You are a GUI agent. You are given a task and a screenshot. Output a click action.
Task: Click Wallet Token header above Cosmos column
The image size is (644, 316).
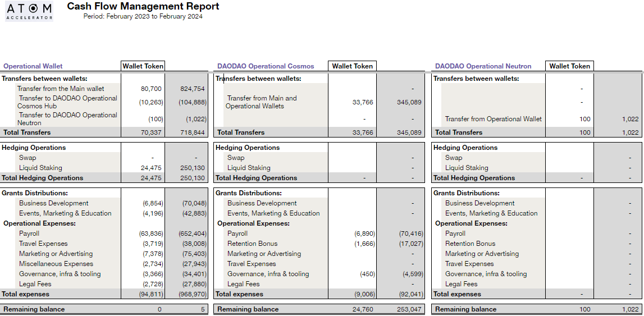click(x=352, y=66)
